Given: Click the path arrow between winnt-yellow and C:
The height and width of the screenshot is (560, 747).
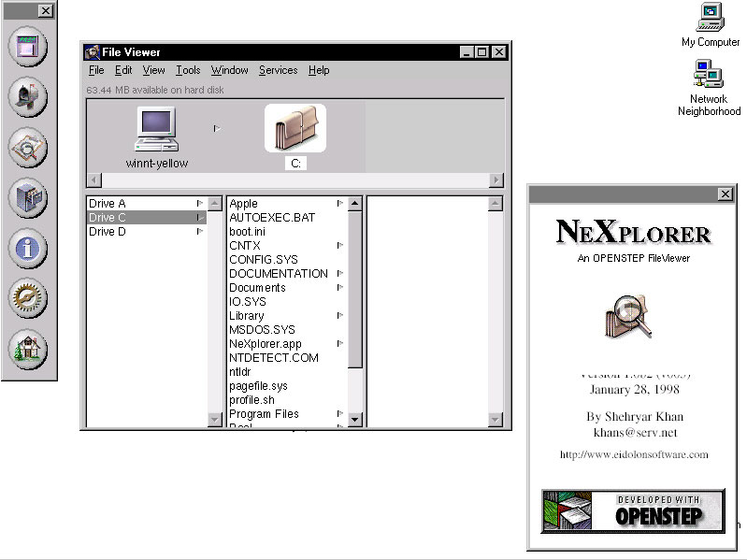Looking at the screenshot, I should 217,128.
